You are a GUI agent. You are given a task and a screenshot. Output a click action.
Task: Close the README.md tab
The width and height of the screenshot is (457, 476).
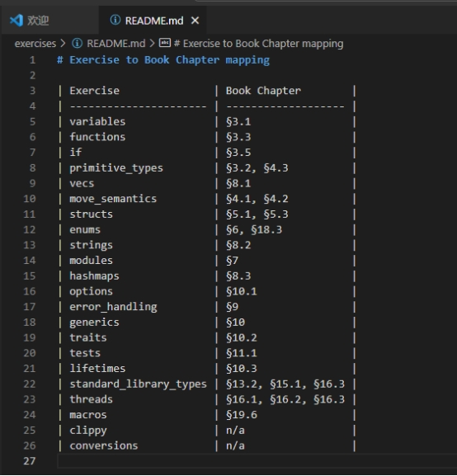195,21
